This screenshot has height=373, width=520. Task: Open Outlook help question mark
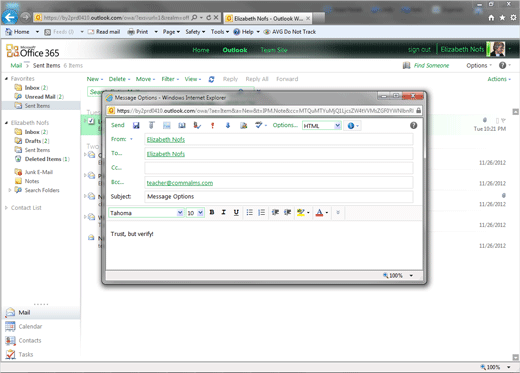[x=503, y=65]
